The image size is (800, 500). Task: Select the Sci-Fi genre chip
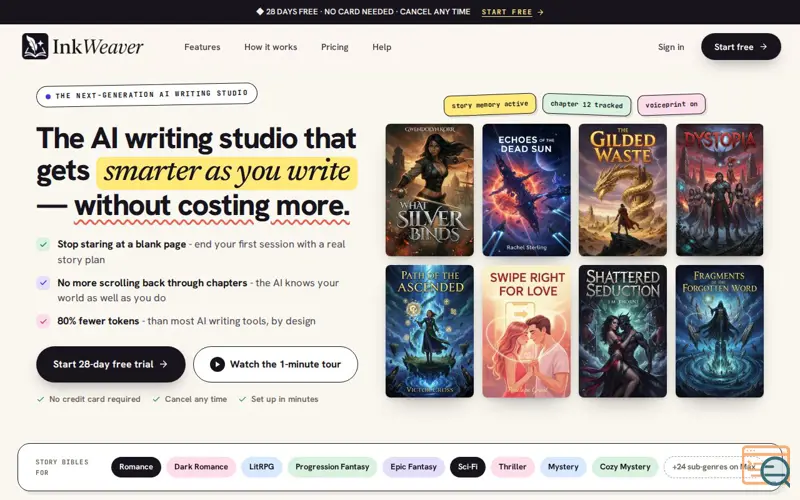pos(467,467)
